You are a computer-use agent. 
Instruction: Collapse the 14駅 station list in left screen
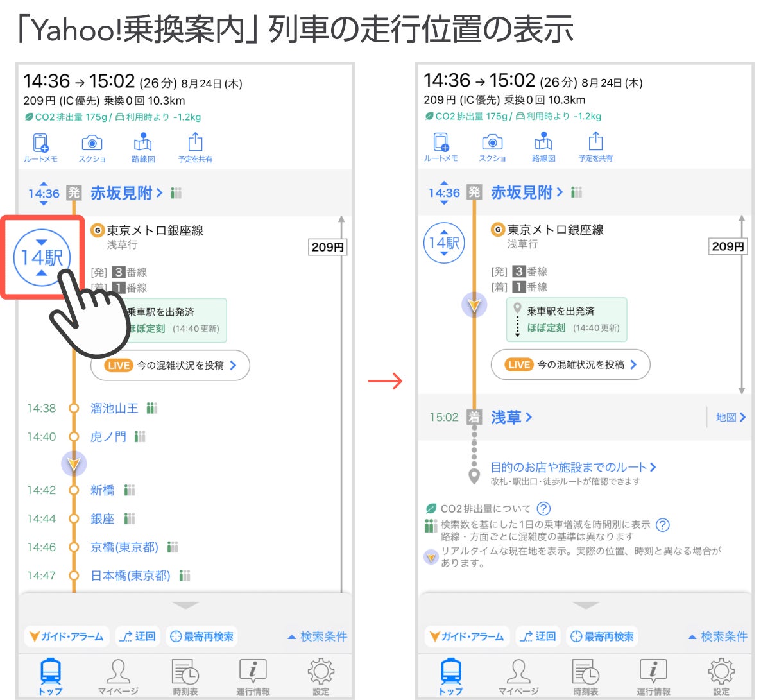[x=42, y=257]
